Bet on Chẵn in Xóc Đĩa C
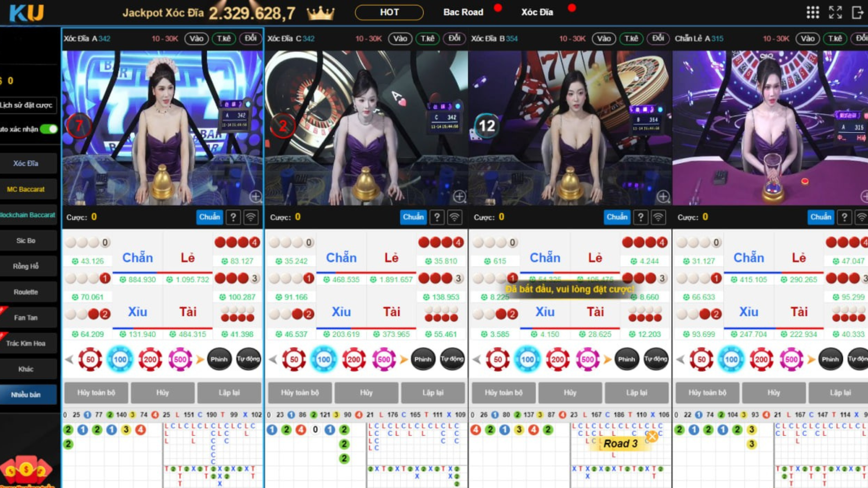The width and height of the screenshot is (868, 488). tap(341, 258)
